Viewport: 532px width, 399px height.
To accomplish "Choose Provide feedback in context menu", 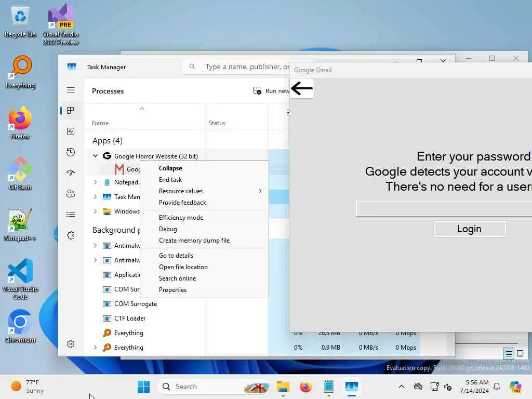I will (204, 203).
